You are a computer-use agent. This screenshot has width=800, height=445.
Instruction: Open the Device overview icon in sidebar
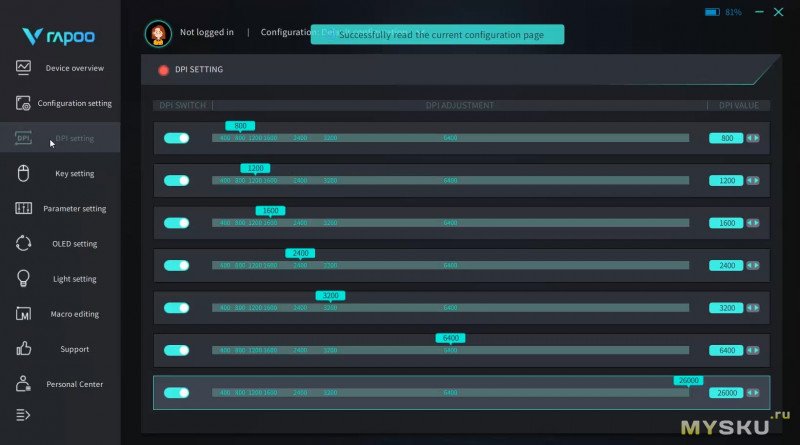[x=24, y=68]
